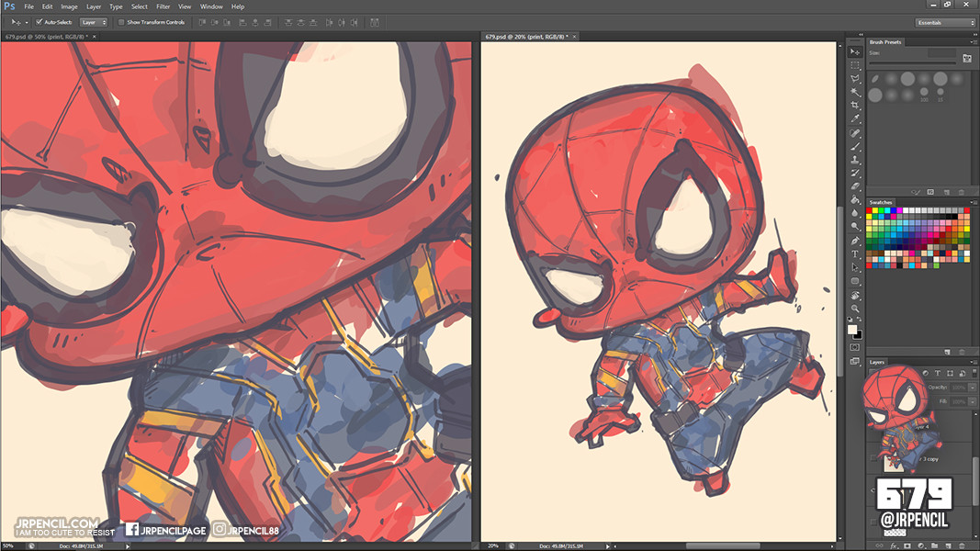Select the Pen tool
The width and height of the screenshot is (980, 551).
tap(855, 241)
